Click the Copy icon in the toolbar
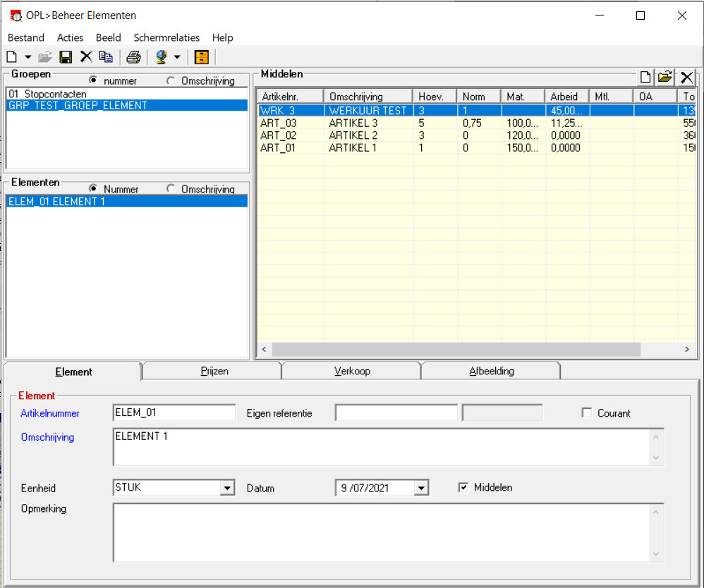The image size is (704, 588). coord(106,57)
